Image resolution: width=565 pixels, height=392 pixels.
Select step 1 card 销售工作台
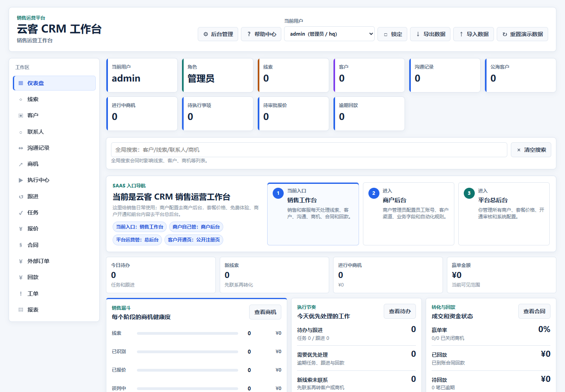tap(313, 214)
